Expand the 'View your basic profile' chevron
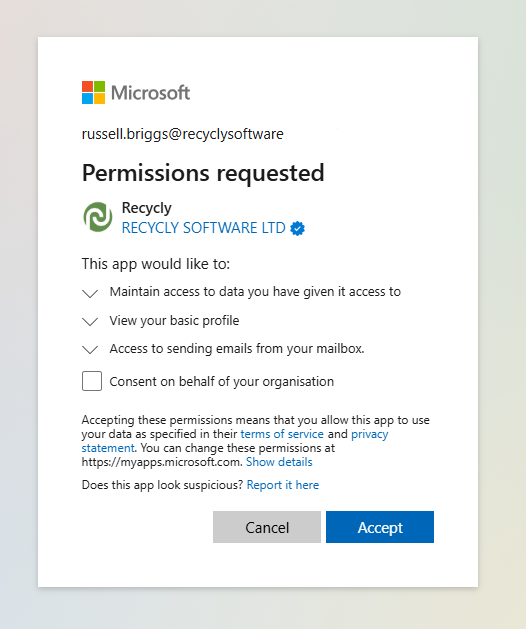Screen dimensions: 526x629 90,321
